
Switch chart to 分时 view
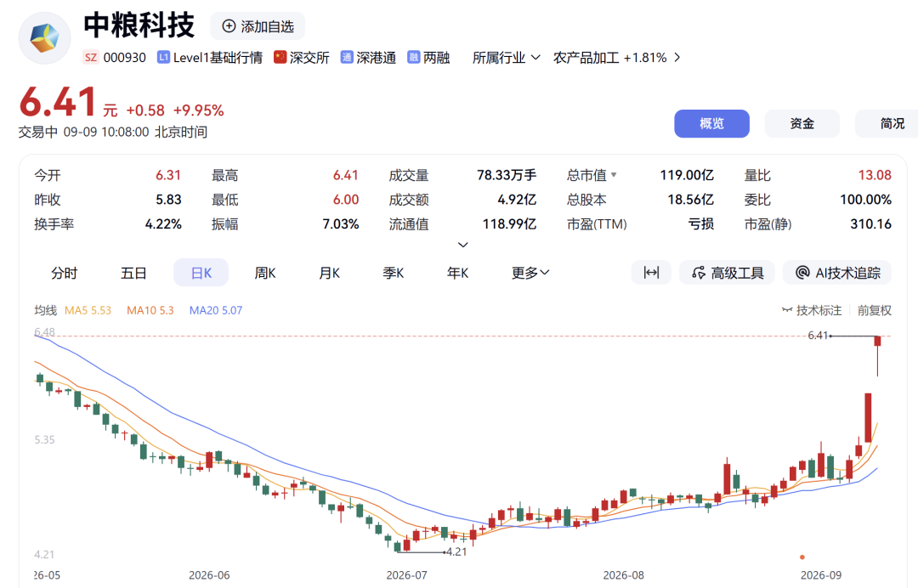tap(64, 273)
